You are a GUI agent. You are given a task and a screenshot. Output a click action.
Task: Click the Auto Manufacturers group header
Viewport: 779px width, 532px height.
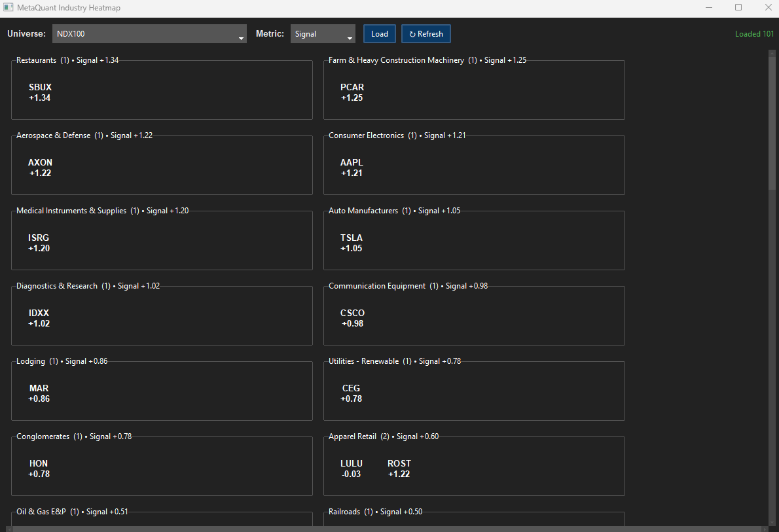point(395,211)
